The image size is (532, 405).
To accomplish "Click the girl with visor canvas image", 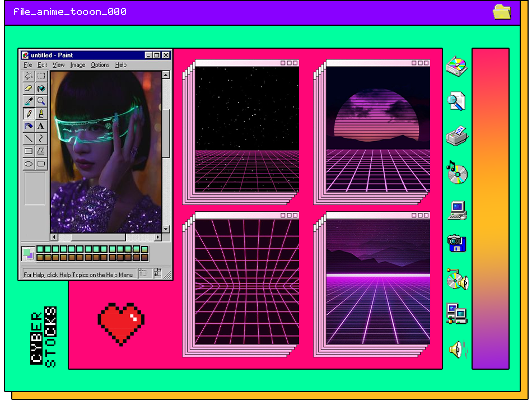I will (x=106, y=152).
